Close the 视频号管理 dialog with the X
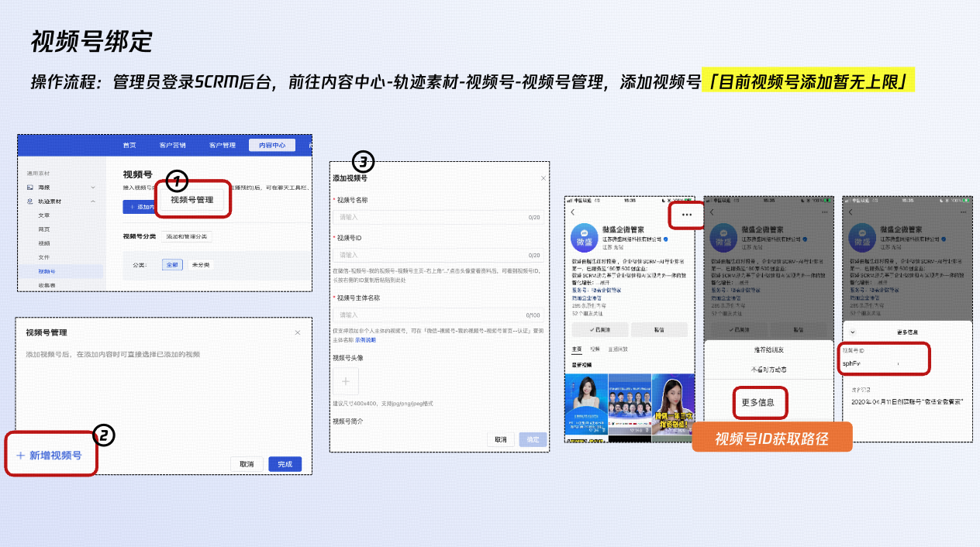The image size is (980, 547). tap(298, 332)
